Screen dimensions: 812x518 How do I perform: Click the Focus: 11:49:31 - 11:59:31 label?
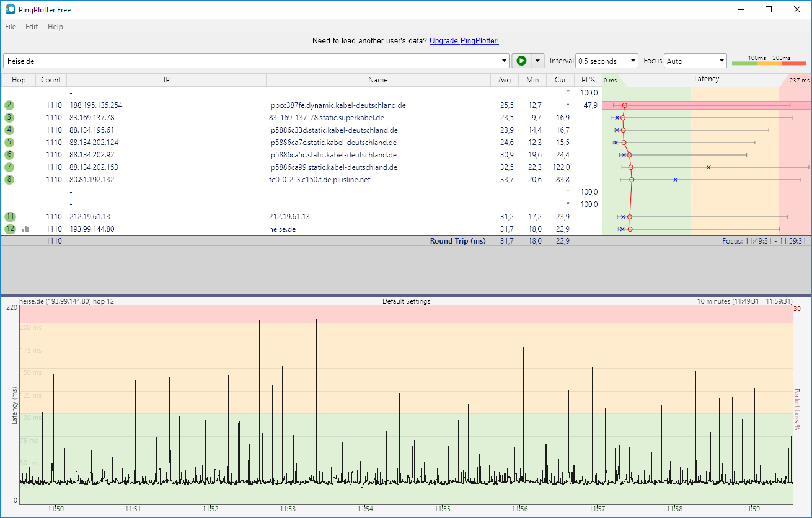pyautogui.click(x=764, y=241)
